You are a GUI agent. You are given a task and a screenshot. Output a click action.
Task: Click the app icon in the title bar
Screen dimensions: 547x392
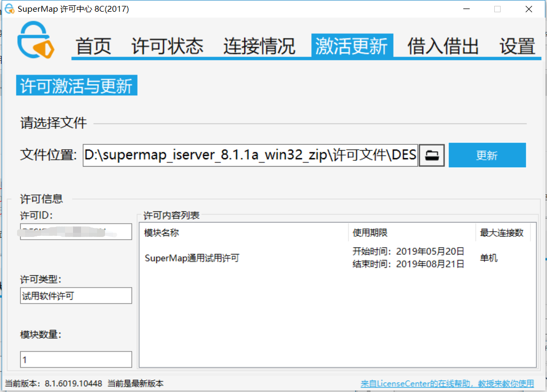(9, 9)
